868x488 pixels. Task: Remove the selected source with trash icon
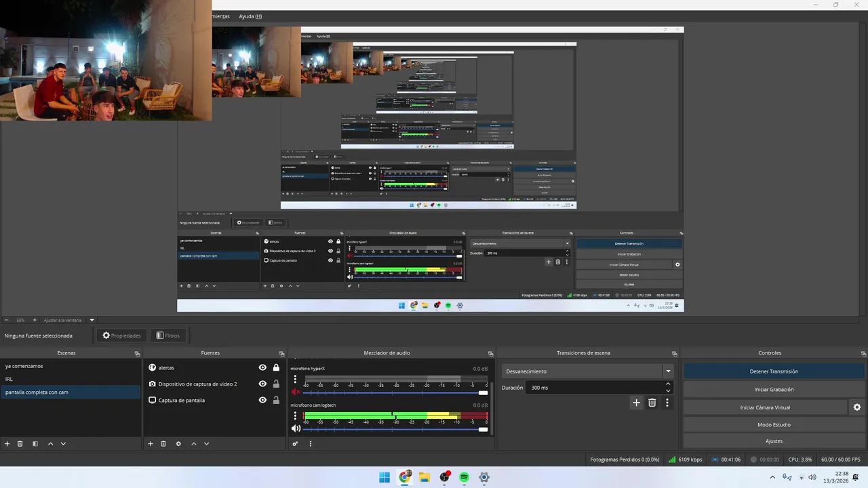pyautogui.click(x=163, y=444)
